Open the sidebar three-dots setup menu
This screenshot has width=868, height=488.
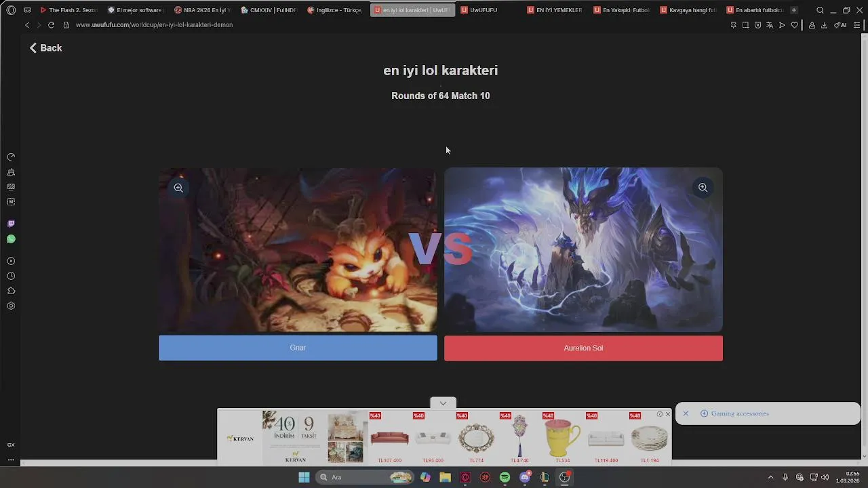tap(11, 460)
